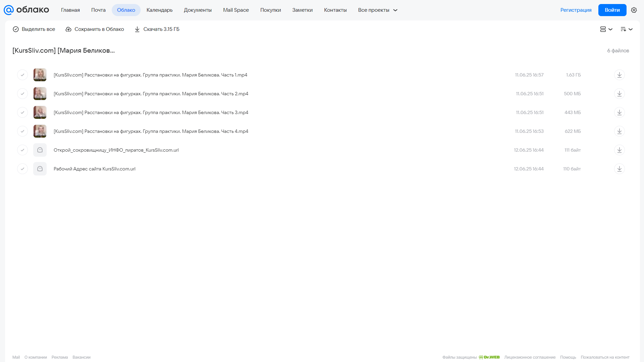Expand the Все проекты dropdown
This screenshot has height=362, width=644.
378,10
